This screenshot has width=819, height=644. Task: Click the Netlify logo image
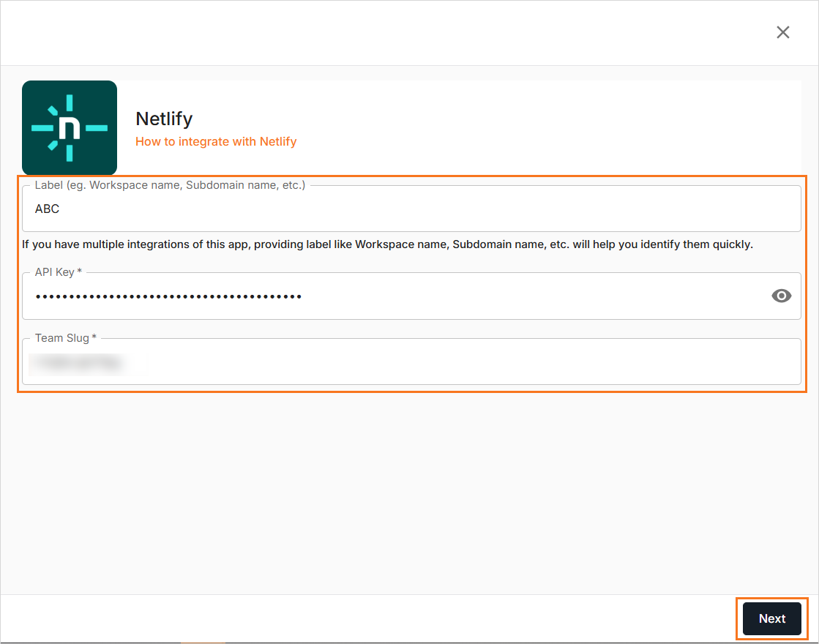click(x=70, y=128)
